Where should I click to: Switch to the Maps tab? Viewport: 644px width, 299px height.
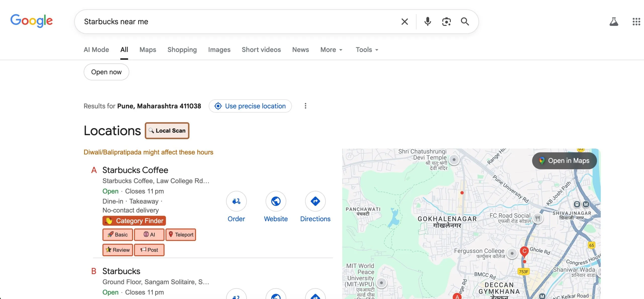click(148, 50)
